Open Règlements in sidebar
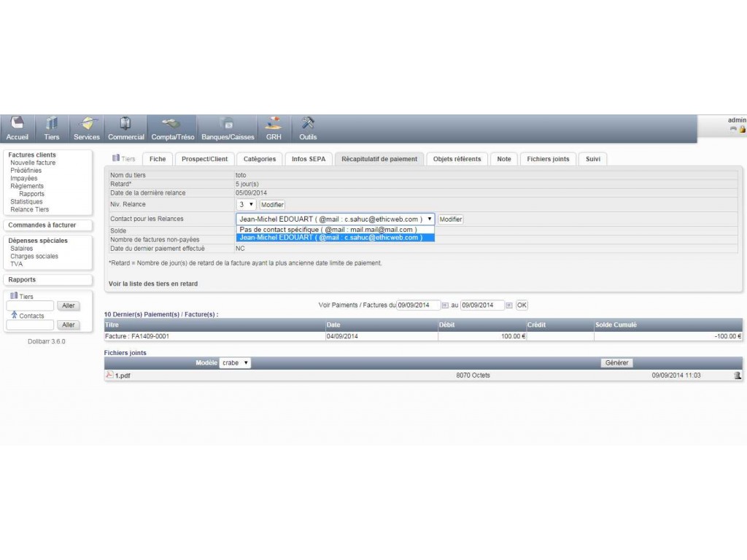This screenshot has height=560, width=747. click(x=27, y=186)
